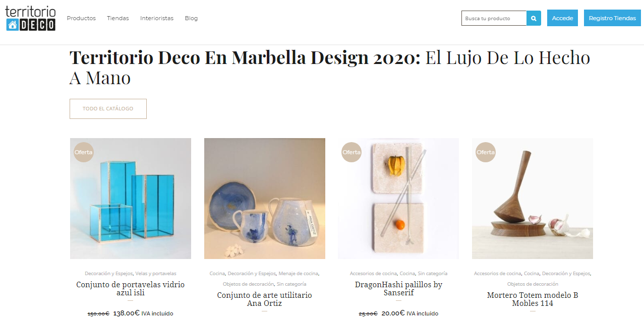Click the magnifying glass search icon
Image resolution: width=644 pixels, height=320 pixels.
(534, 18)
